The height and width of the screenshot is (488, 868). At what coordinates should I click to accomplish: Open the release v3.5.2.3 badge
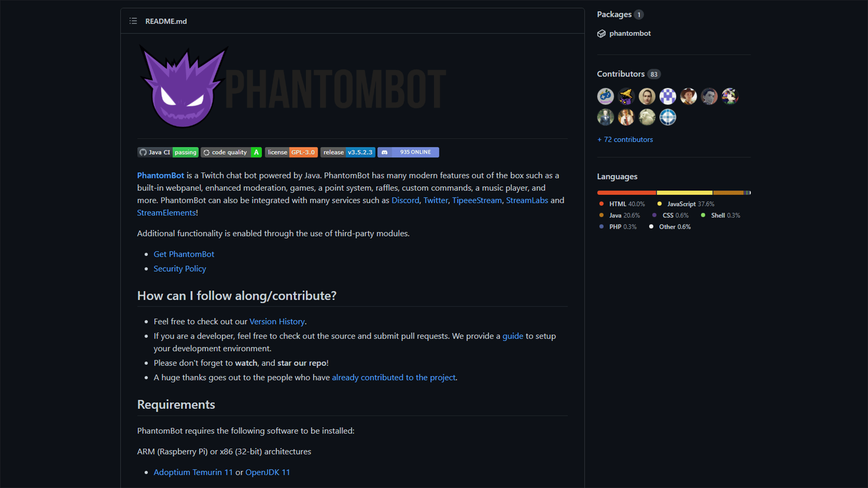point(348,152)
